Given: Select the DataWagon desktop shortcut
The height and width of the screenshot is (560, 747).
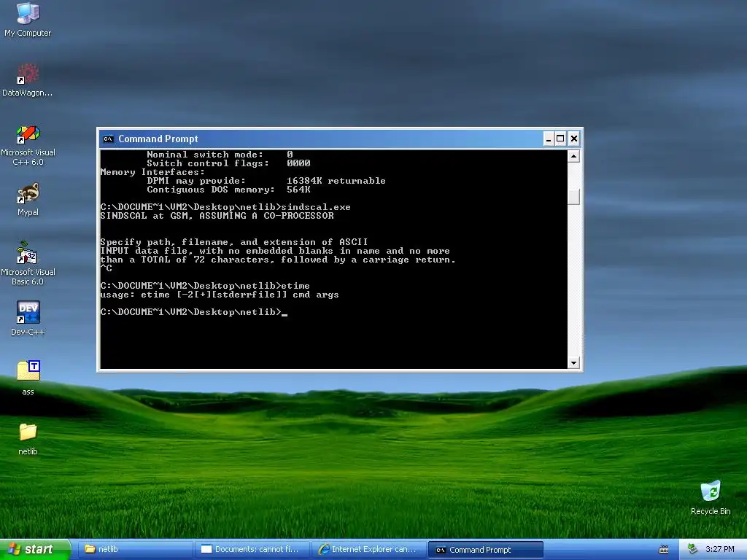Looking at the screenshot, I should point(28,79).
